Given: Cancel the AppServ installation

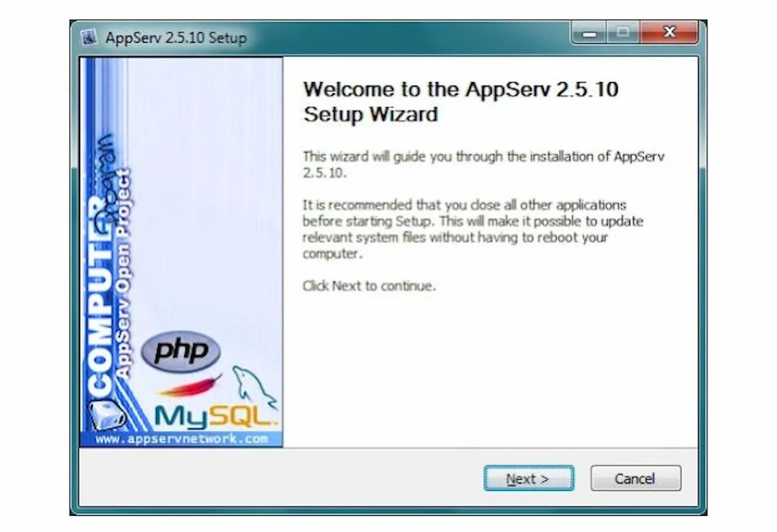Looking at the screenshot, I should pyautogui.click(x=635, y=479).
